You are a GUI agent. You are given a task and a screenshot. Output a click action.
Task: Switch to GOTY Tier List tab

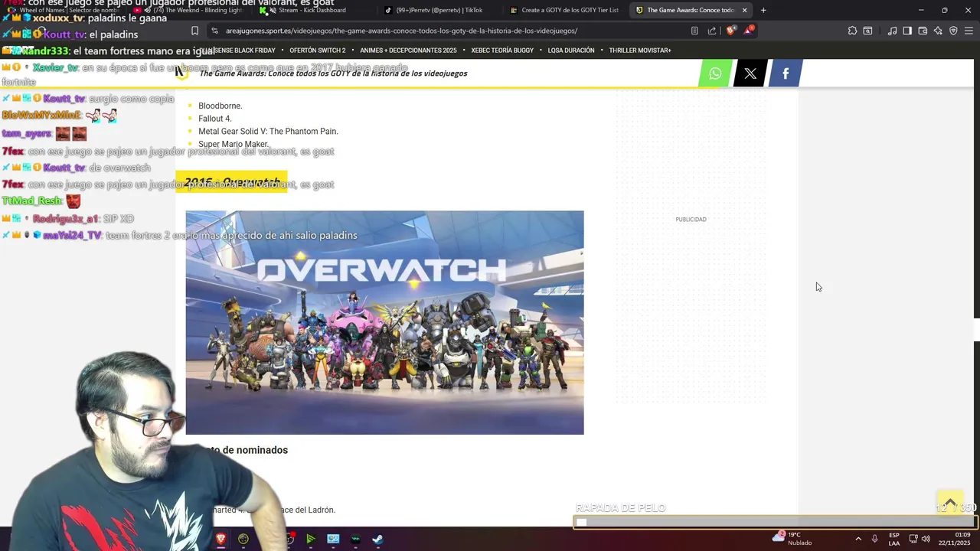[565, 10]
